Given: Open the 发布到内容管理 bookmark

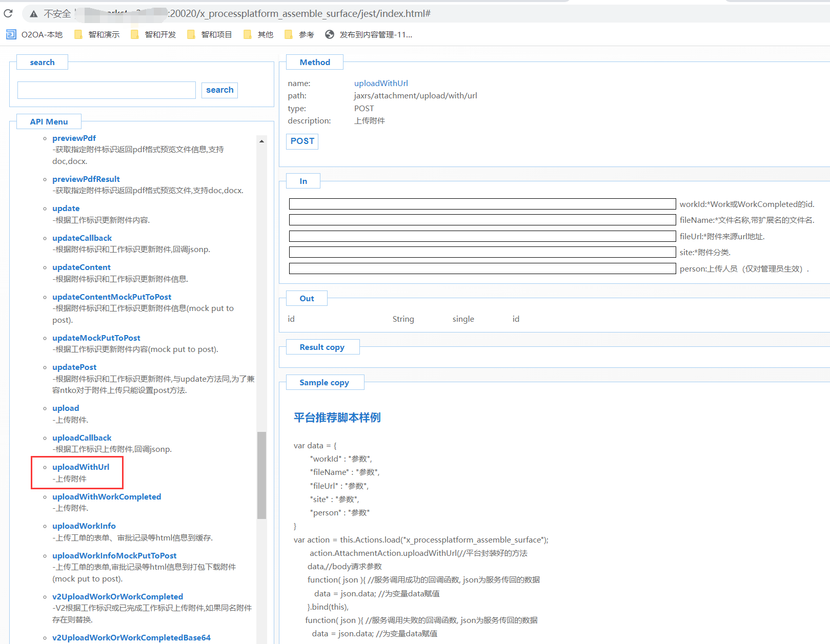Looking at the screenshot, I should pyautogui.click(x=369, y=34).
